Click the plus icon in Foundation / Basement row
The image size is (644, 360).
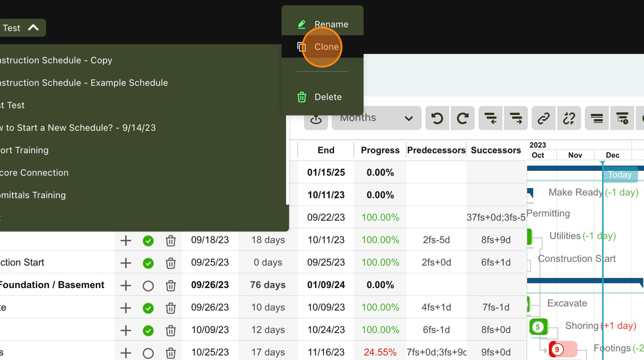pos(126,285)
